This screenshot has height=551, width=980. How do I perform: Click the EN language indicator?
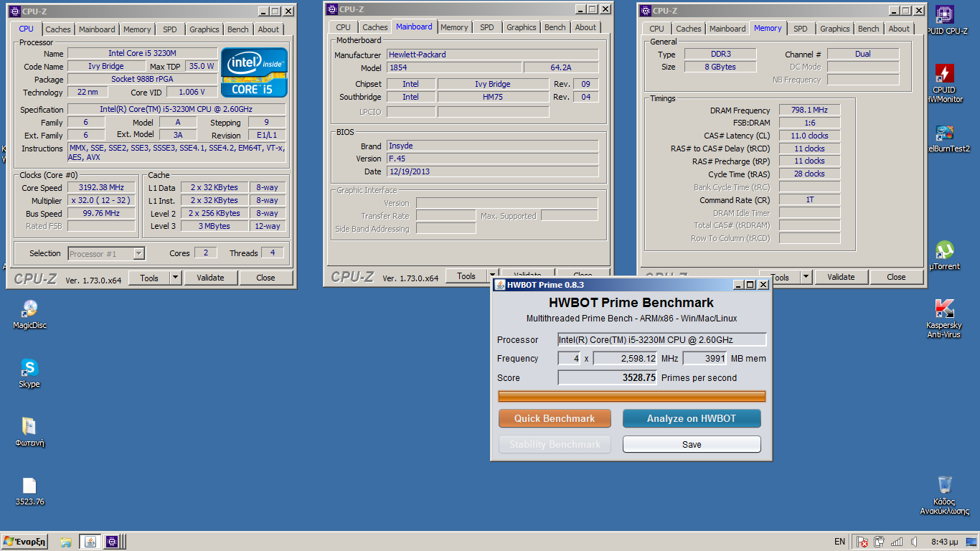tap(839, 542)
